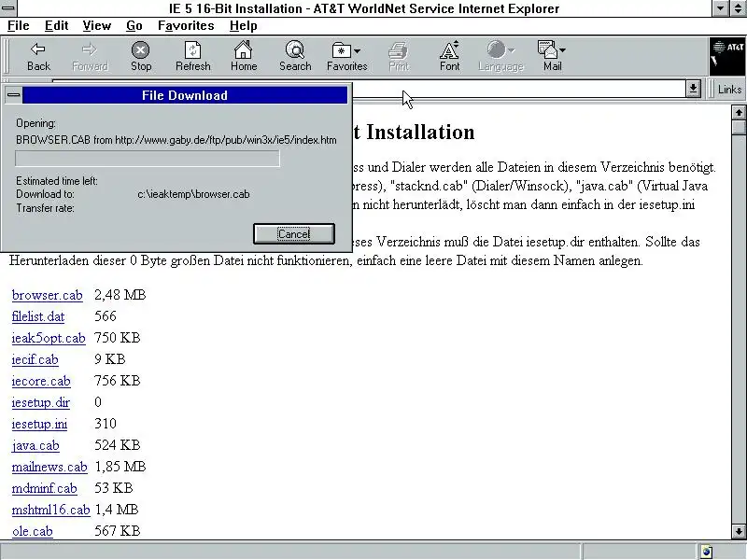Click the c:\ieaktemp\browser.cab path text

pyautogui.click(x=193, y=194)
